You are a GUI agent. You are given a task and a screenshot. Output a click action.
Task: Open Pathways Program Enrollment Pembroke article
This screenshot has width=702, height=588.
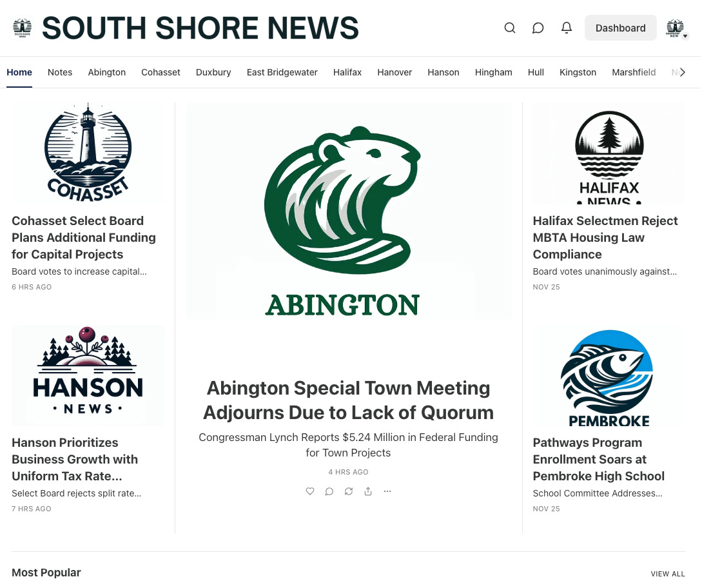[x=599, y=459]
